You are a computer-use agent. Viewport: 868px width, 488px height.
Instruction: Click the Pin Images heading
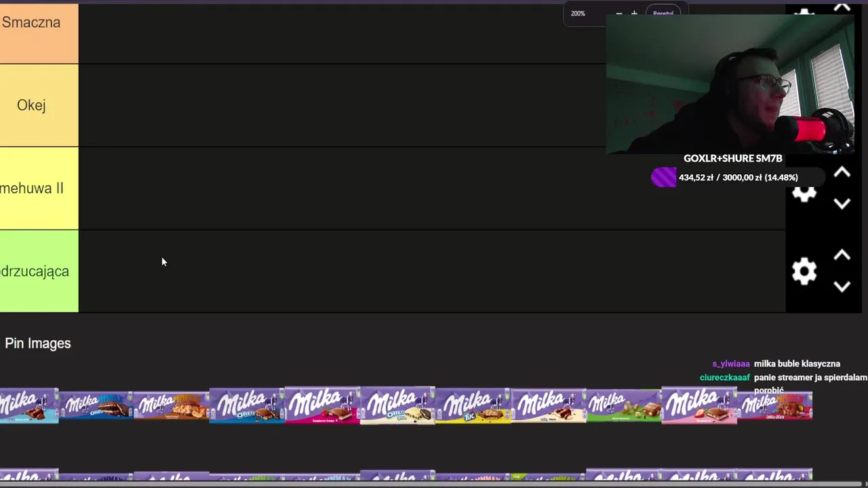click(38, 343)
